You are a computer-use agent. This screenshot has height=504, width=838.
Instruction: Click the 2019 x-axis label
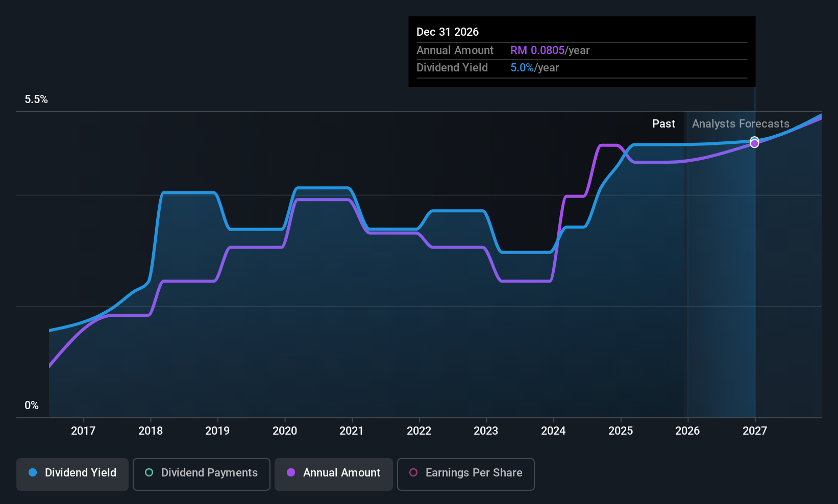(217, 431)
